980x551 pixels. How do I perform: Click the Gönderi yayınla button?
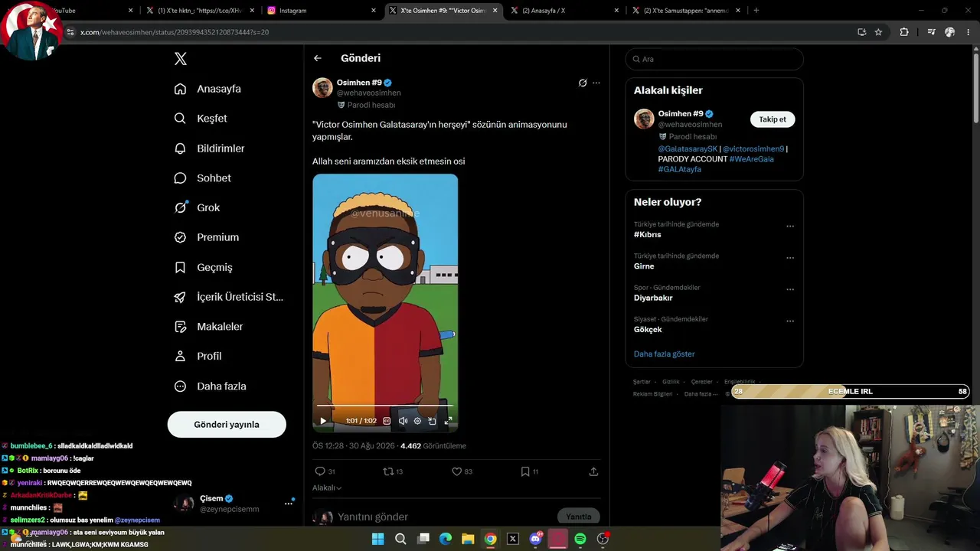point(227,425)
